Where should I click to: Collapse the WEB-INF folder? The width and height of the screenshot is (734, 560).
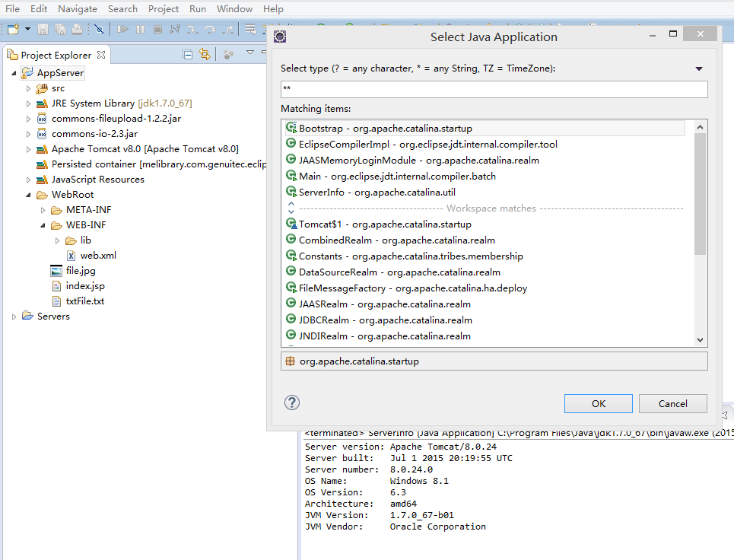click(x=43, y=225)
